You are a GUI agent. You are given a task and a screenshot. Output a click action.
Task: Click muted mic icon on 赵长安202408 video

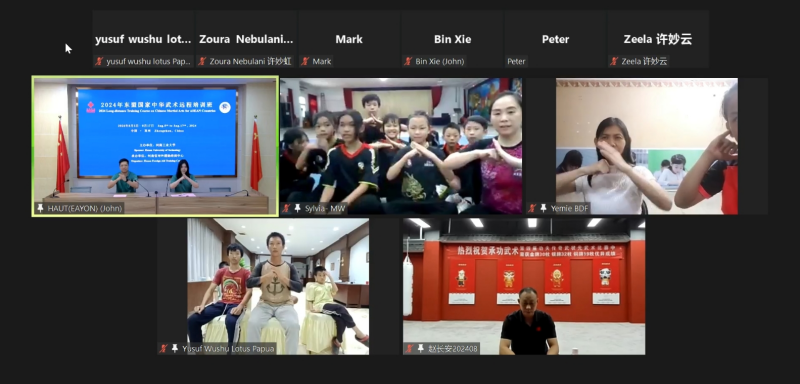410,349
